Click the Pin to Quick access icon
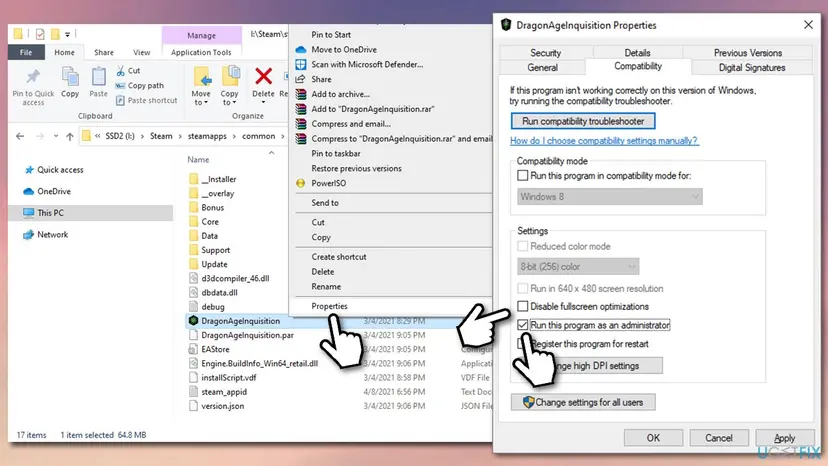Viewport: 828px width, 466px height. tap(33, 77)
